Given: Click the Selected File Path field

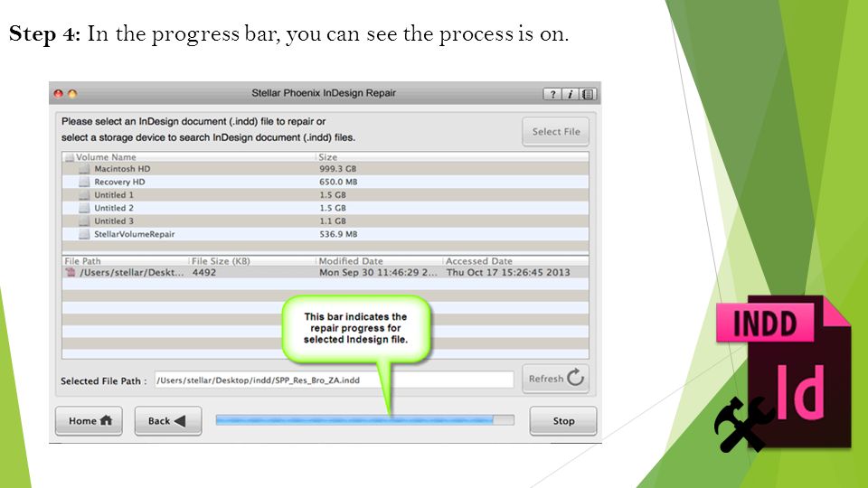Looking at the screenshot, I should pyautogui.click(x=334, y=380).
